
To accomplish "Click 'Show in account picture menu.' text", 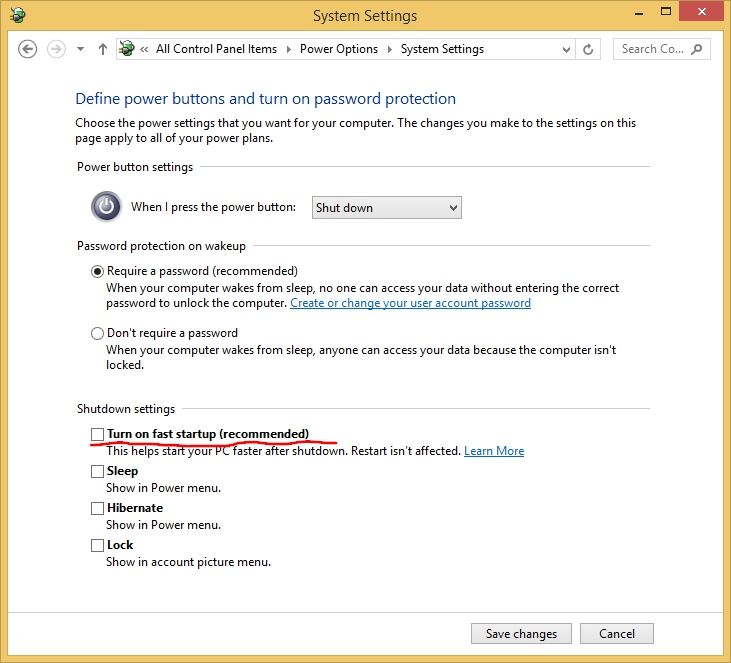I will 188,562.
